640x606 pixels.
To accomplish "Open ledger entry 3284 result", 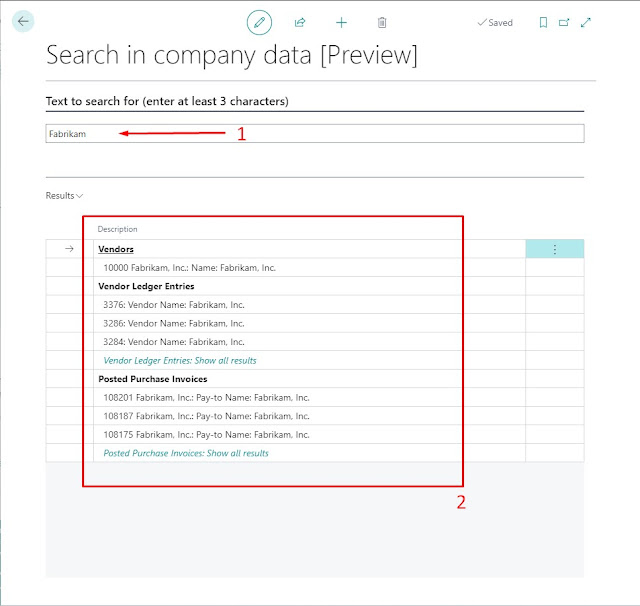I will point(174,342).
